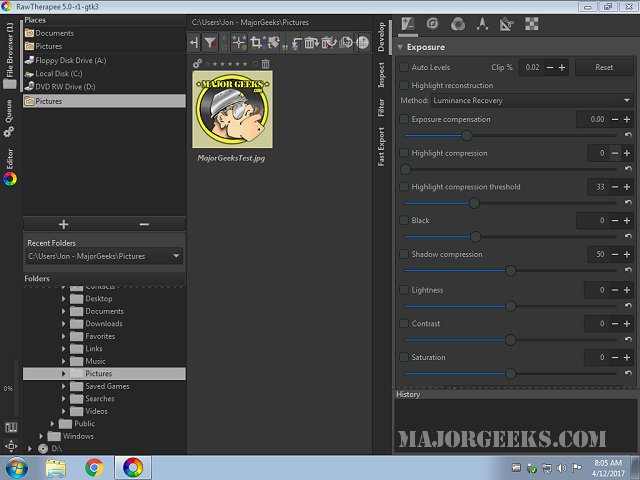Expand the Windows folder tree node
The width and height of the screenshot is (640, 480).
click(41, 436)
